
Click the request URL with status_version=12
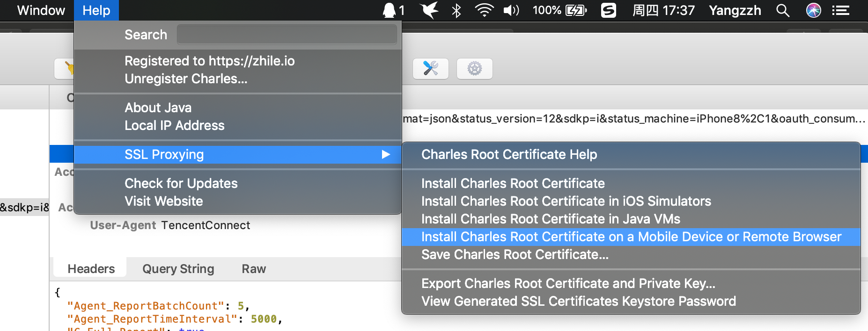click(634, 119)
